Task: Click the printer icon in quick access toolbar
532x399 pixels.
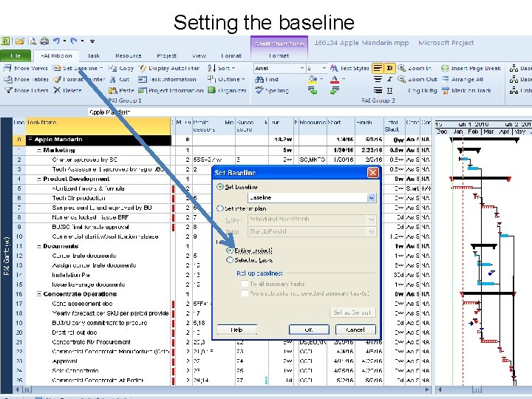Action: tap(44, 41)
